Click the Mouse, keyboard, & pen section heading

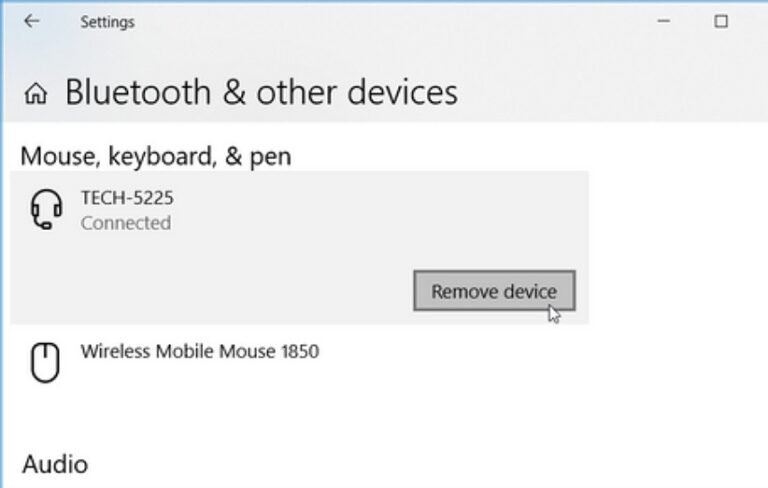[x=156, y=156]
